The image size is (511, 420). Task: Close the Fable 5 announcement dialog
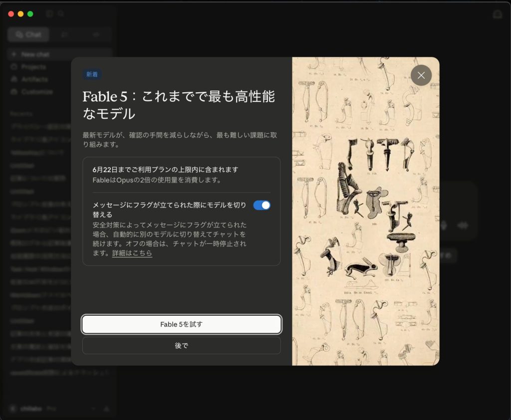coord(421,75)
